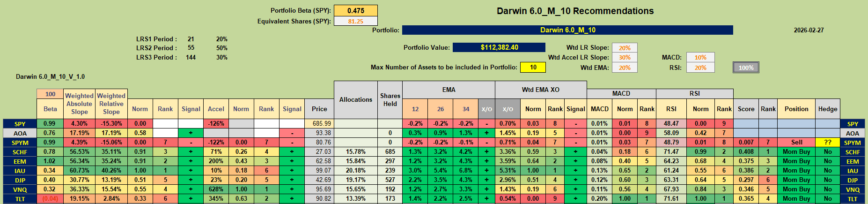This screenshot has height=204, width=868.
Task: Select the VNQ row label beside Beta column
Action: point(20,189)
